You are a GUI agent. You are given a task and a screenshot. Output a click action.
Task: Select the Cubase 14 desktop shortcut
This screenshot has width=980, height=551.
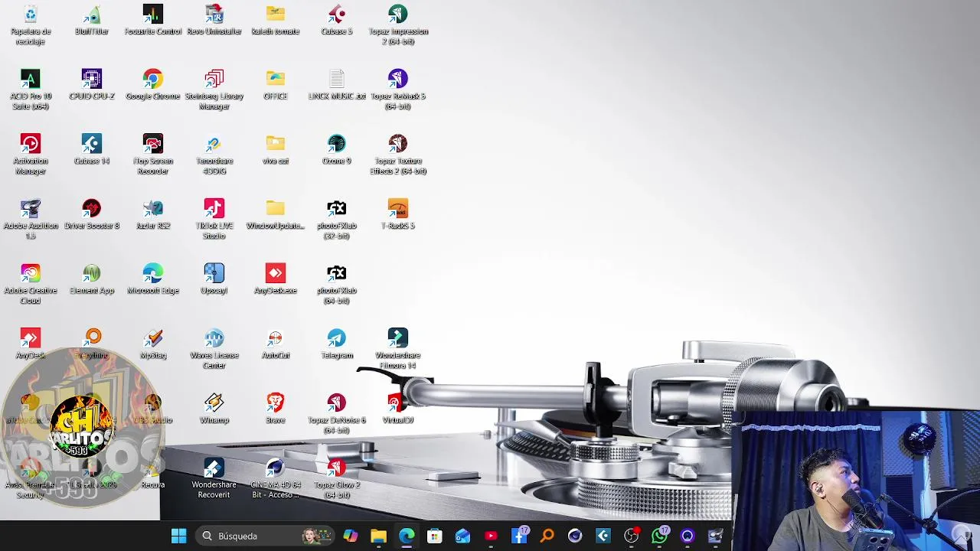(92, 150)
